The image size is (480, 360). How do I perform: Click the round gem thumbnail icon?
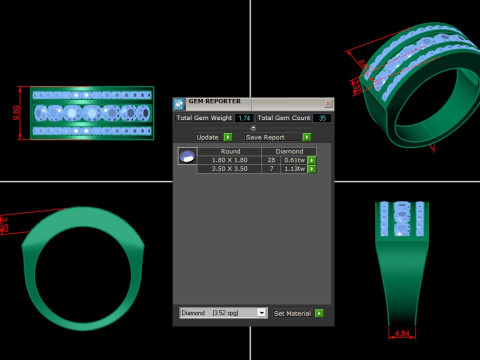[187, 156]
